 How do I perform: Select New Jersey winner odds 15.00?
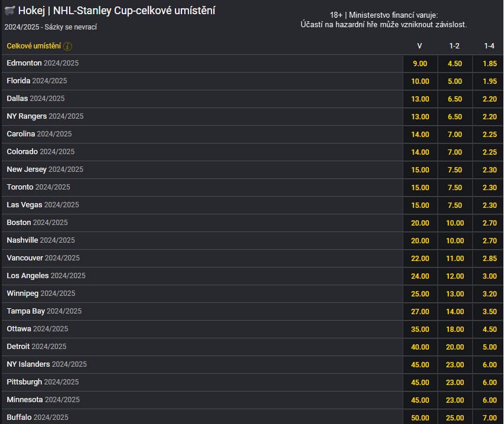[420, 169]
